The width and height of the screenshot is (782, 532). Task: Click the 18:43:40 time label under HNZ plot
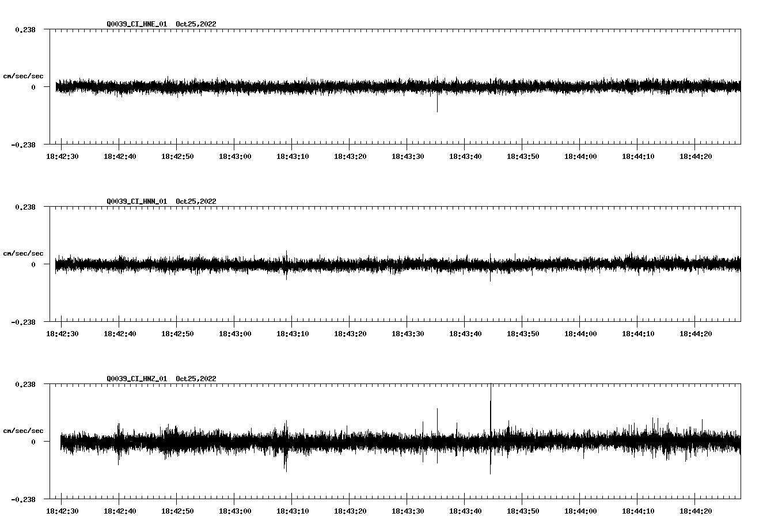465,511
